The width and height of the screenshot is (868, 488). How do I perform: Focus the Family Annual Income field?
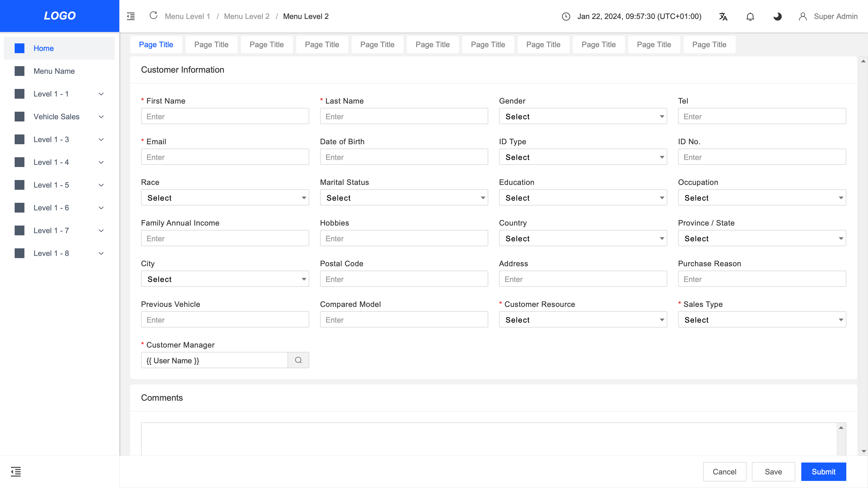click(225, 239)
